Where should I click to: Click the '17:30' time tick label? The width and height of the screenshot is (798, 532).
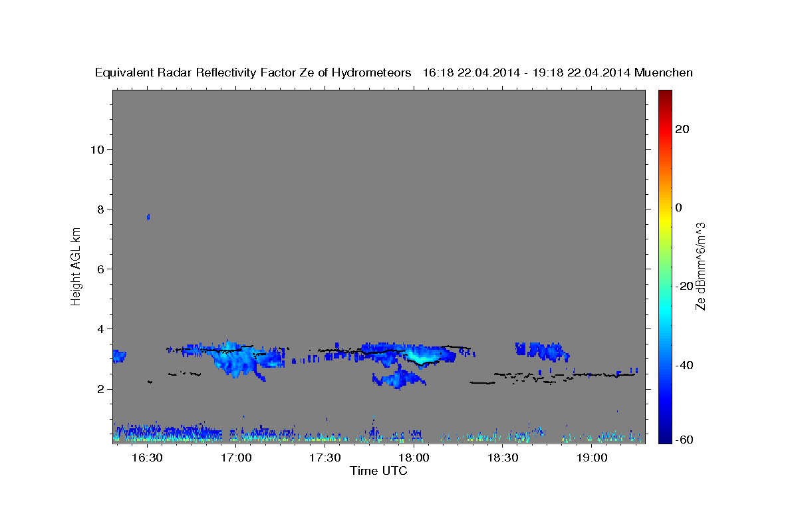pyautogui.click(x=325, y=458)
